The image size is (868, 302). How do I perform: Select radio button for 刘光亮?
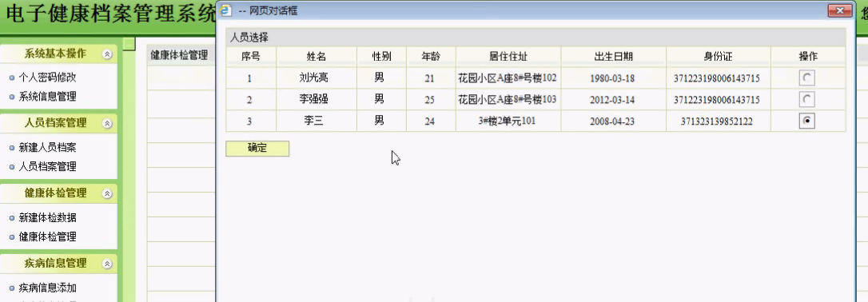pos(807,78)
